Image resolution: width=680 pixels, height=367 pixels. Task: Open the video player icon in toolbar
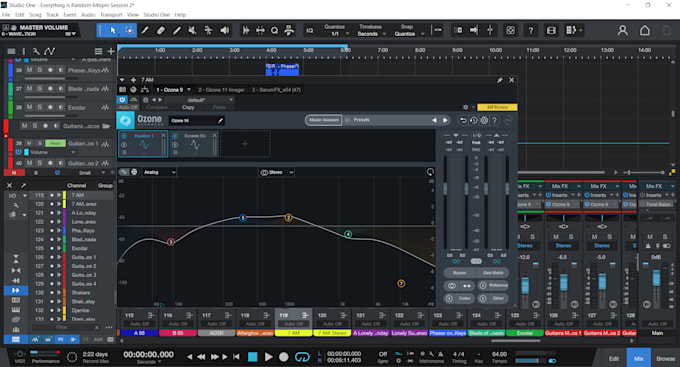click(551, 30)
